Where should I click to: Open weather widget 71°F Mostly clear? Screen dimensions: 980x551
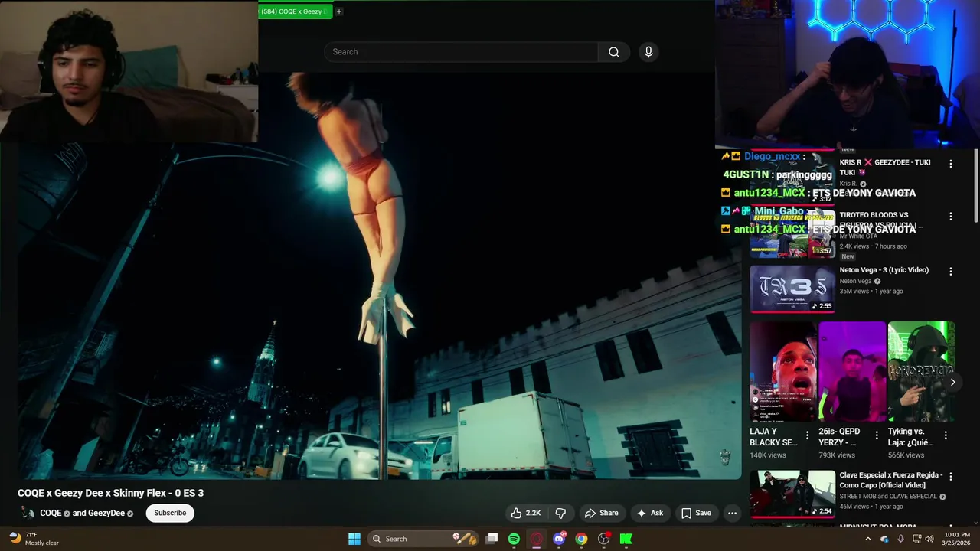[35, 539]
